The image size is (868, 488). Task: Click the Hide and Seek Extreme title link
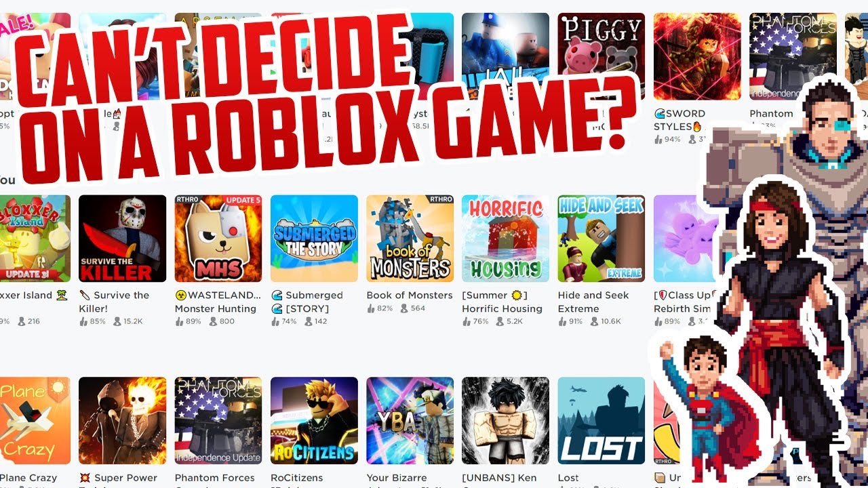(593, 302)
